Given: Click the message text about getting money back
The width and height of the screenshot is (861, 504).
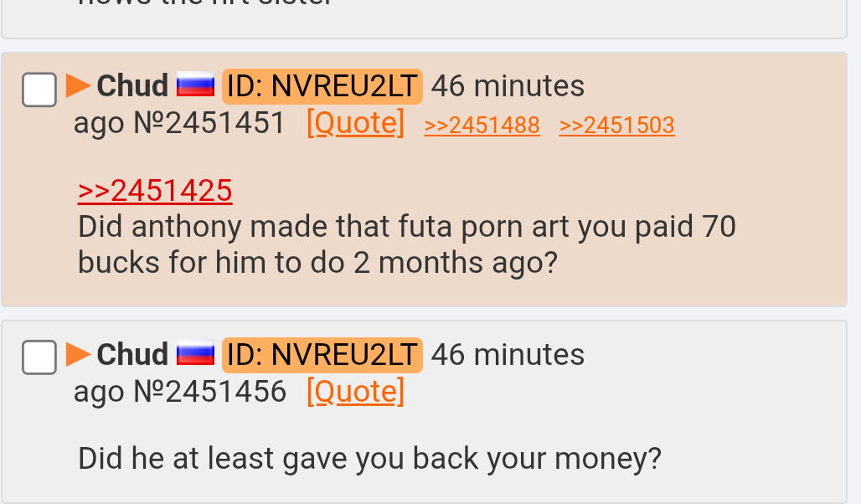Looking at the screenshot, I should click(x=369, y=459).
